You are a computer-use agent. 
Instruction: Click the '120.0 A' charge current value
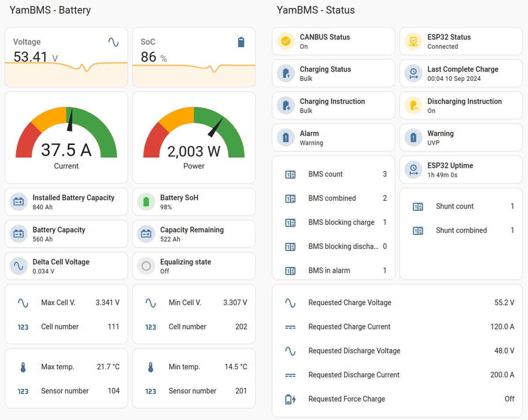502,327
